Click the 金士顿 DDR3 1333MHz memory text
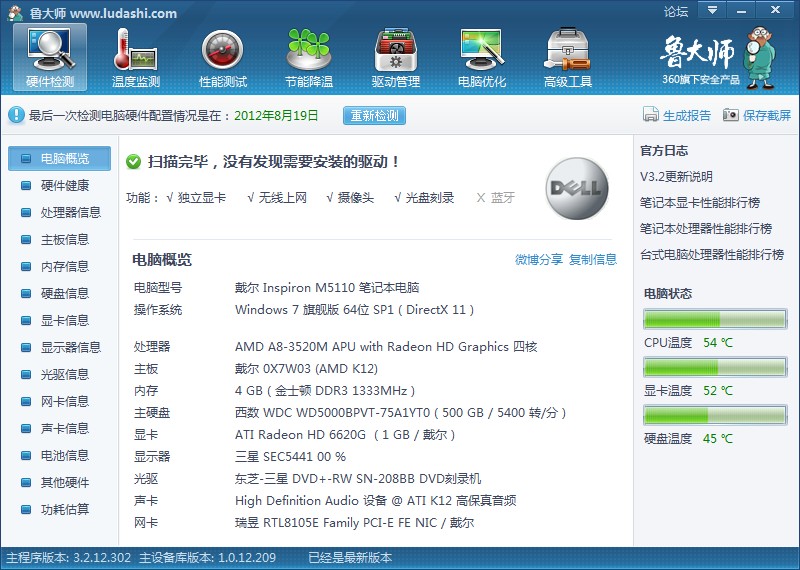Screen dimensions: 800x570 pyautogui.click(x=325, y=391)
